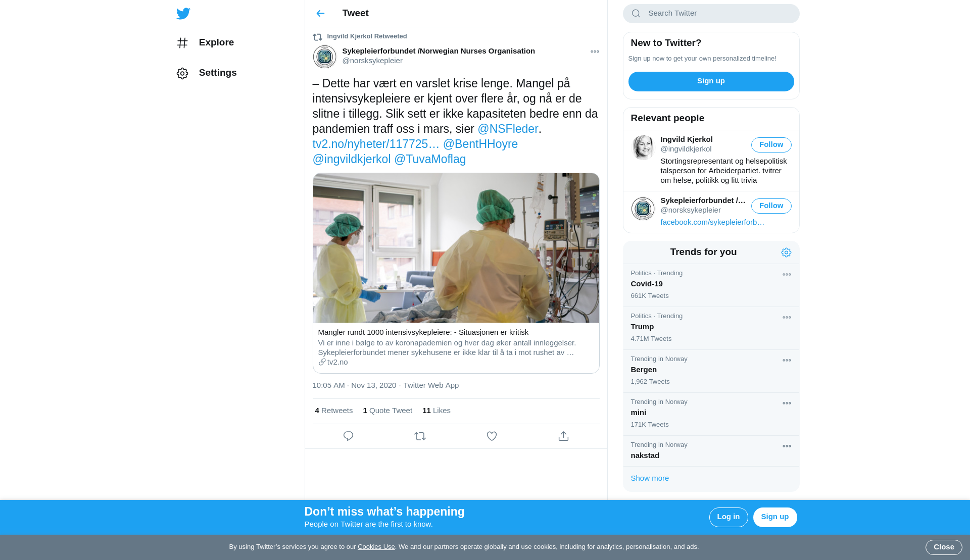Open the mini trend
Image resolution: width=970 pixels, height=560 pixels.
tap(711, 414)
